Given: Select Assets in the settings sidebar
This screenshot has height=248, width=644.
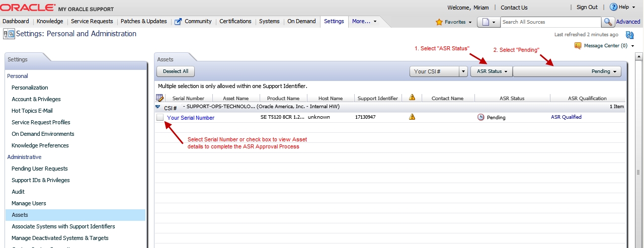Looking at the screenshot, I should 75,215.
